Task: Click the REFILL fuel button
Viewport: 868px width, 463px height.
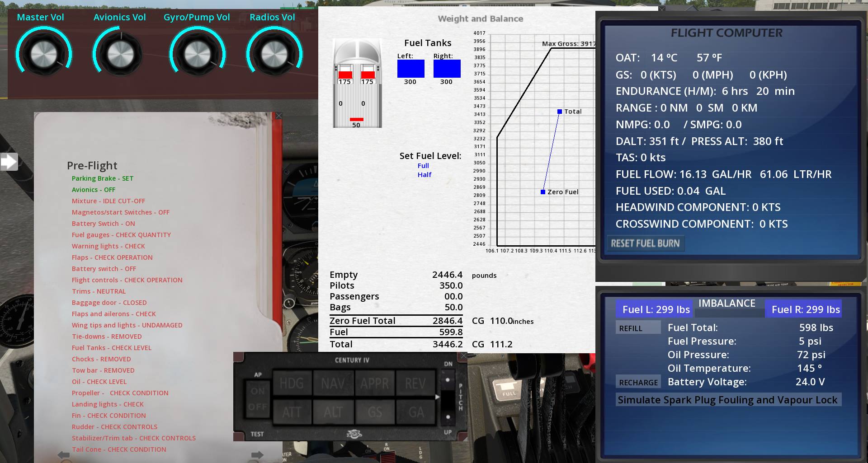Action: pyautogui.click(x=638, y=328)
